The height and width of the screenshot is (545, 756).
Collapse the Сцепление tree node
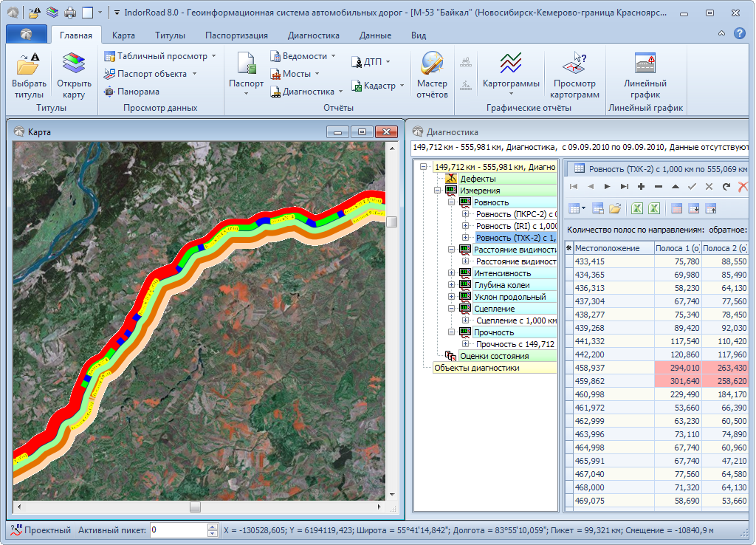click(451, 309)
